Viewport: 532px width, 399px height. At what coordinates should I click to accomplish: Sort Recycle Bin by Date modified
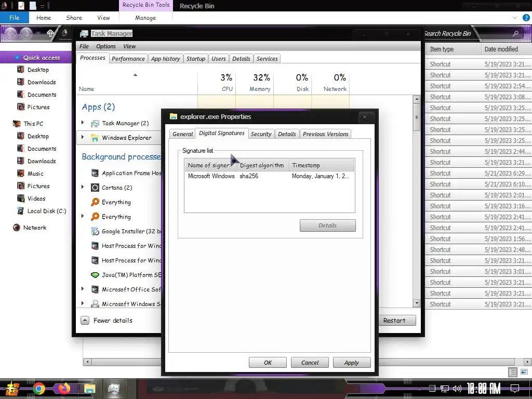(x=507, y=49)
